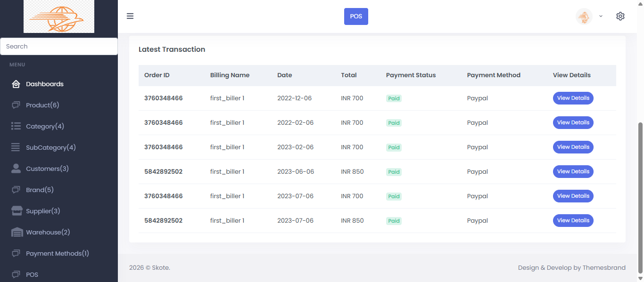
Task: Click the Customers person icon
Action: 16,169
